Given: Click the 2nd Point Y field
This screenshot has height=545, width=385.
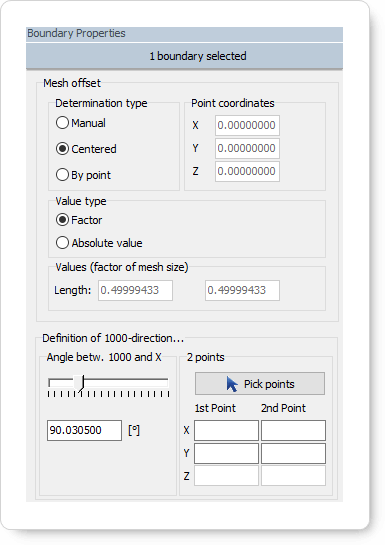Looking at the screenshot, I should (293, 453).
